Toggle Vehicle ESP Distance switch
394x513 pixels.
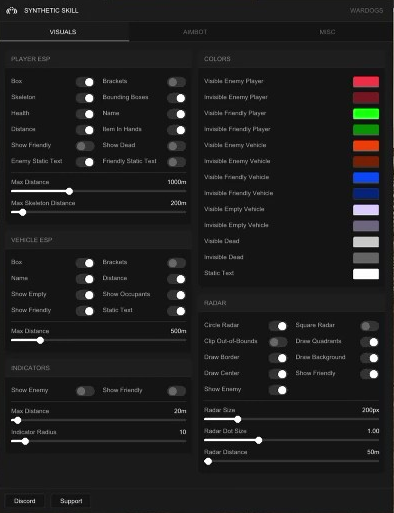pos(176,279)
